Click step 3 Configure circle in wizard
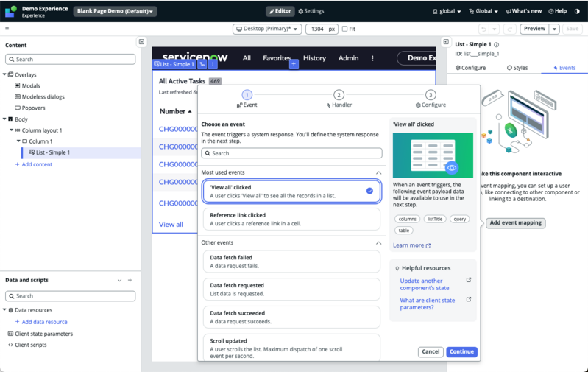This screenshot has width=588, height=372. (431, 95)
